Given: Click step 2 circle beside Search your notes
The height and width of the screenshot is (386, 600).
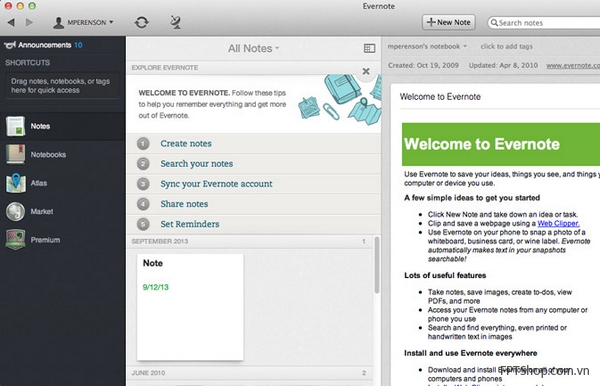Looking at the screenshot, I should pos(143,164).
